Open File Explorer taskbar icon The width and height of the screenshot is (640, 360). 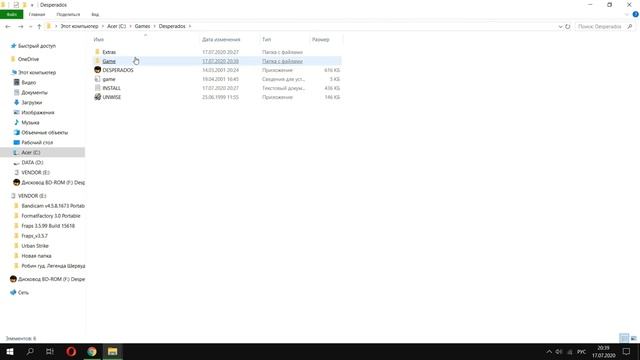coord(113,351)
